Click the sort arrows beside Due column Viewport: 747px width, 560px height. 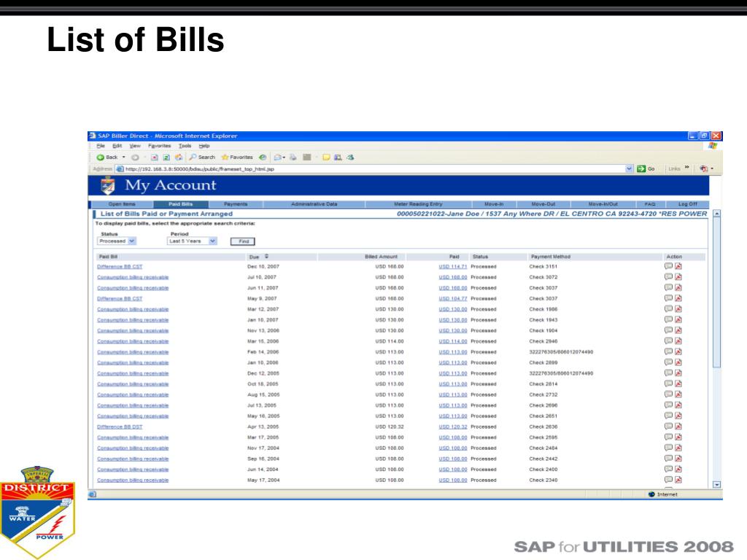[x=266, y=256]
